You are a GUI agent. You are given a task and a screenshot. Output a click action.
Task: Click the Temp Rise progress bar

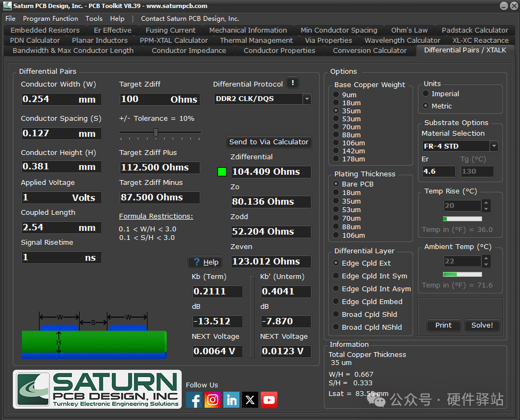click(462, 219)
